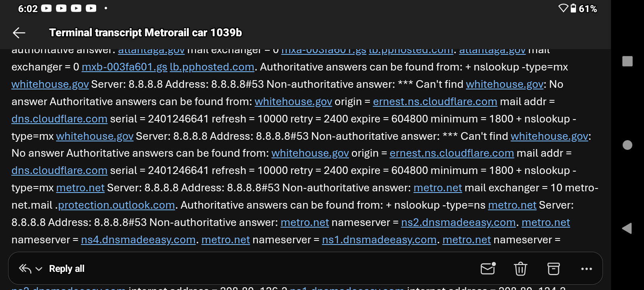Delete this email with the trash icon
Image resolution: width=644 pixels, height=290 pixels.
coord(520,269)
